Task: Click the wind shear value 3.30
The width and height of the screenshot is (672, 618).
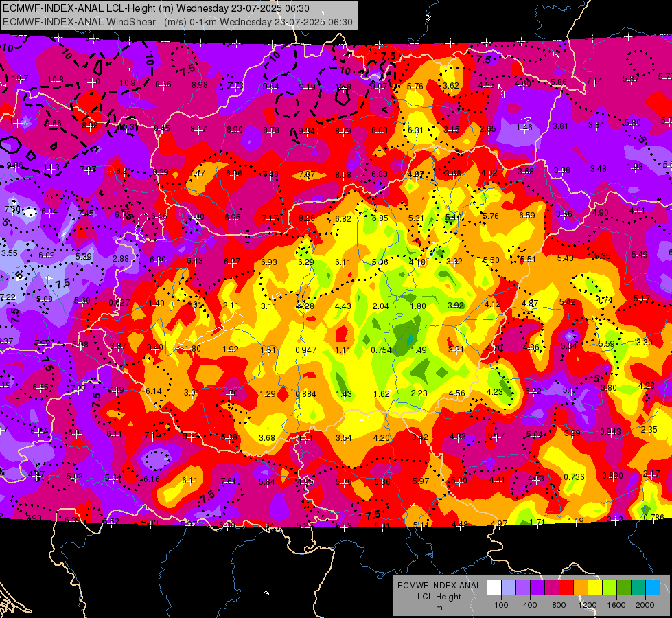Action: tap(645, 343)
